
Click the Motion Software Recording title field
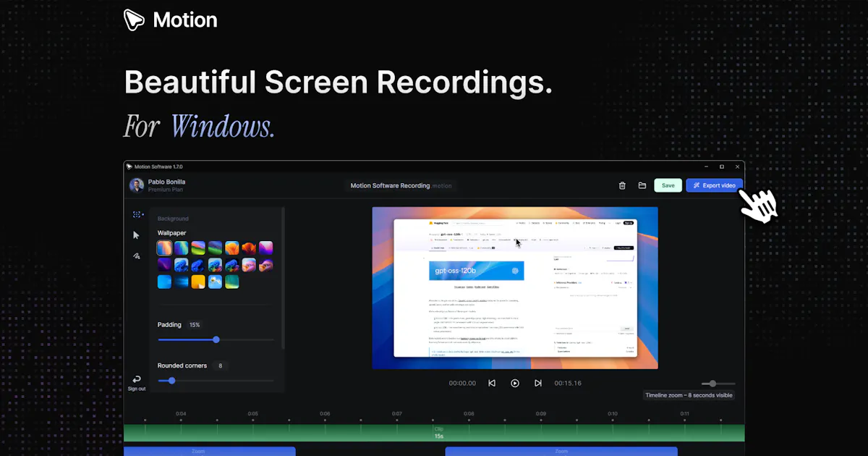coord(401,185)
